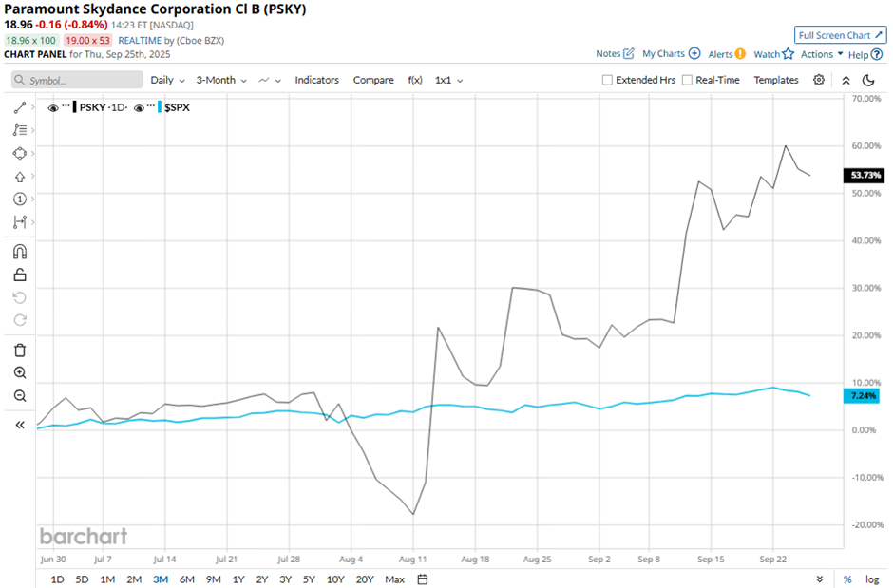Screen dimensions: 893x588
Task: Select the measure range tool
Action: tap(20, 222)
